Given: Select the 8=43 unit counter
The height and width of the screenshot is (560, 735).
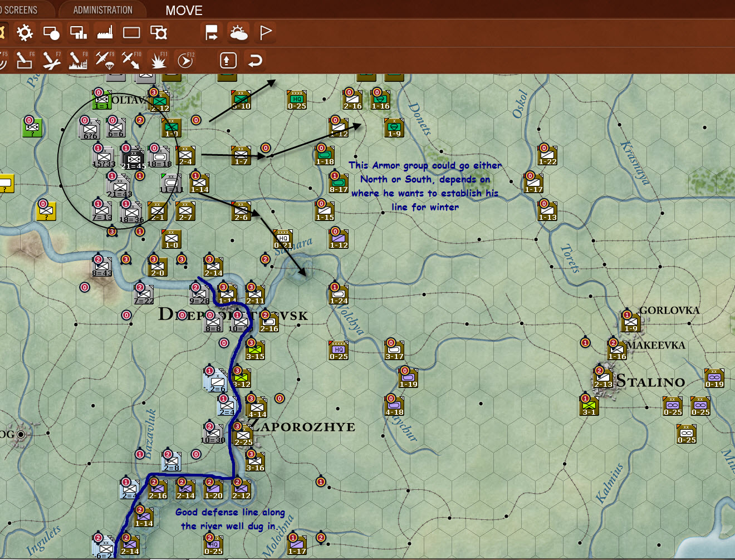Looking at the screenshot, I should pyautogui.click(x=102, y=268).
